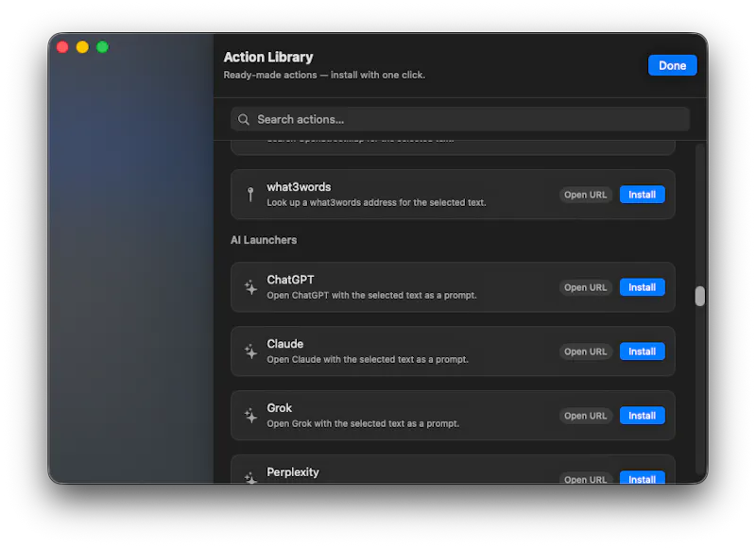
Task: Select the Perplexity title text
Action: pyautogui.click(x=293, y=471)
